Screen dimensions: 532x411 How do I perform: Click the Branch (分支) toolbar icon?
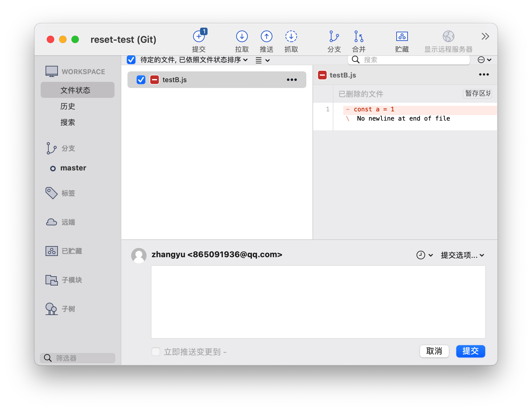coord(334,36)
